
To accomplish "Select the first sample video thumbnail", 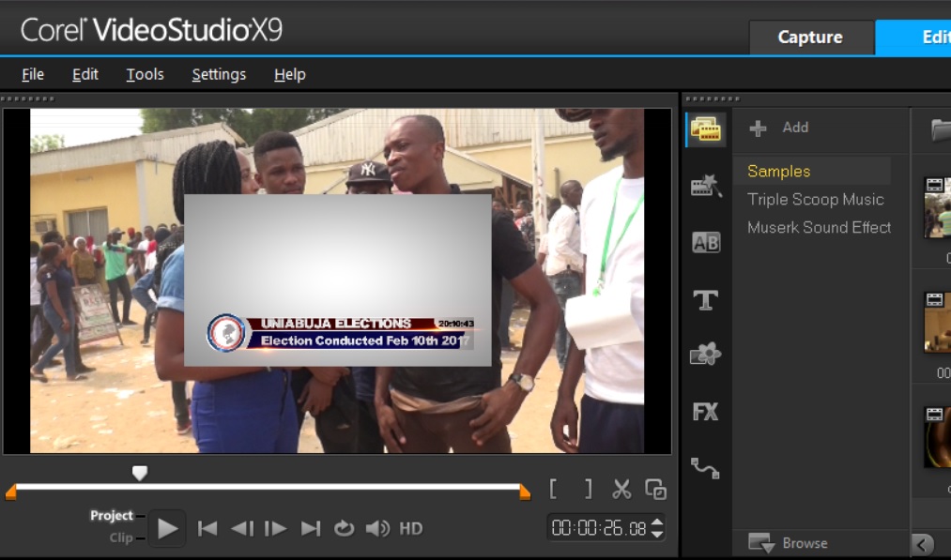I will pos(937,208).
